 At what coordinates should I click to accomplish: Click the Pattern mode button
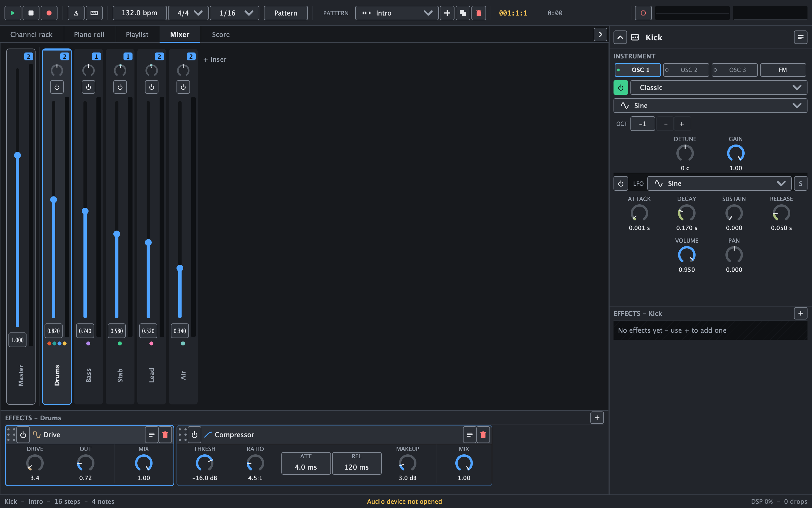pyautogui.click(x=286, y=13)
